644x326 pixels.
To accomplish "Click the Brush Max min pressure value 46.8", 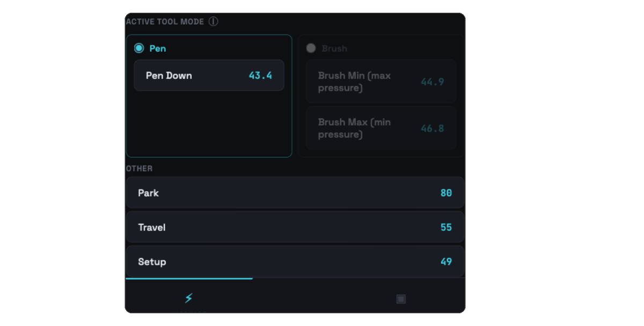I will (x=432, y=128).
